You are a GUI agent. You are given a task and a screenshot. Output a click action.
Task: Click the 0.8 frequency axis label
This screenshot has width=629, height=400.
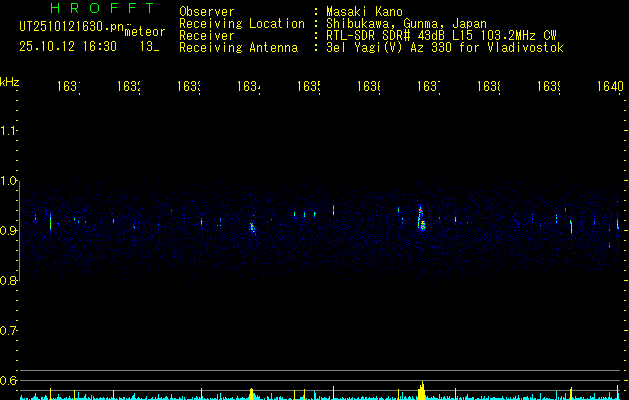[8, 280]
